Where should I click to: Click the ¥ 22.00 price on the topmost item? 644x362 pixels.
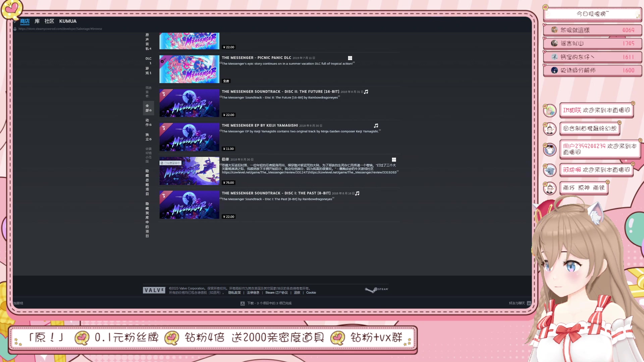229,47
